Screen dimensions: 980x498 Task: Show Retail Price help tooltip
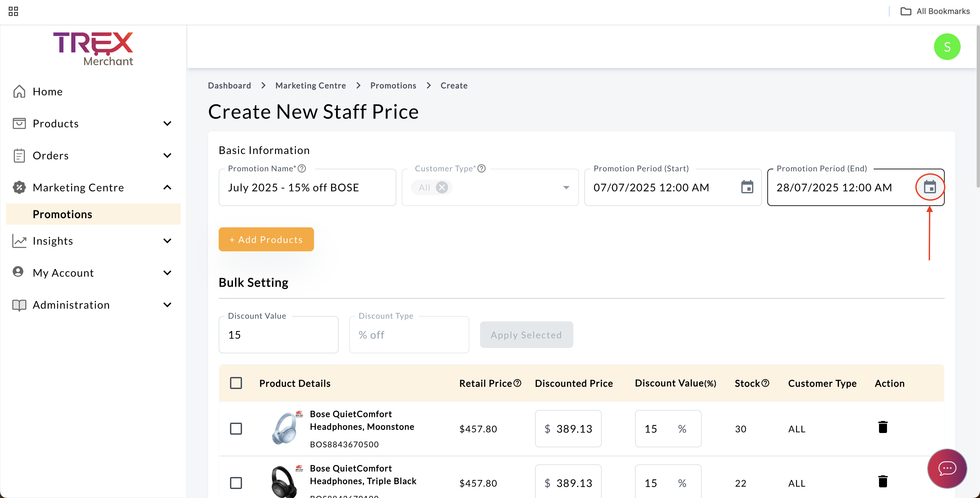point(517,383)
